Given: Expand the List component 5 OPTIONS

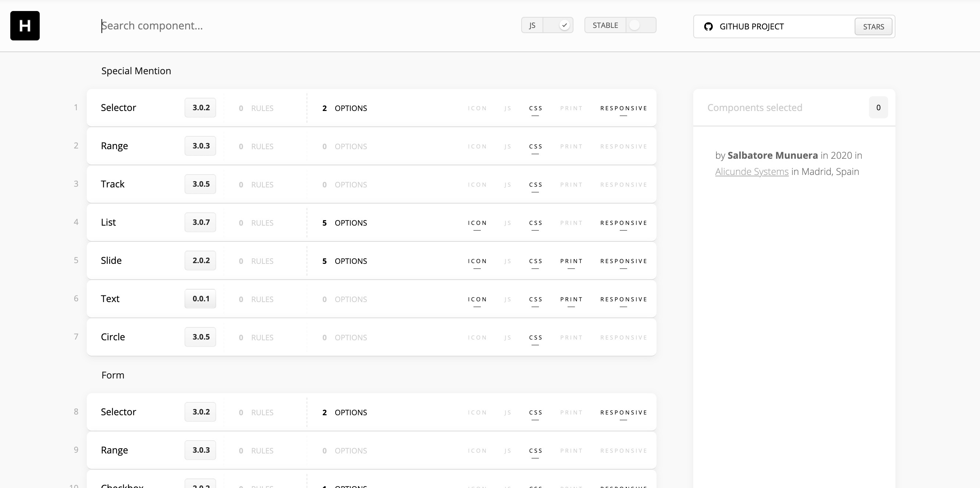Looking at the screenshot, I should click(x=345, y=223).
